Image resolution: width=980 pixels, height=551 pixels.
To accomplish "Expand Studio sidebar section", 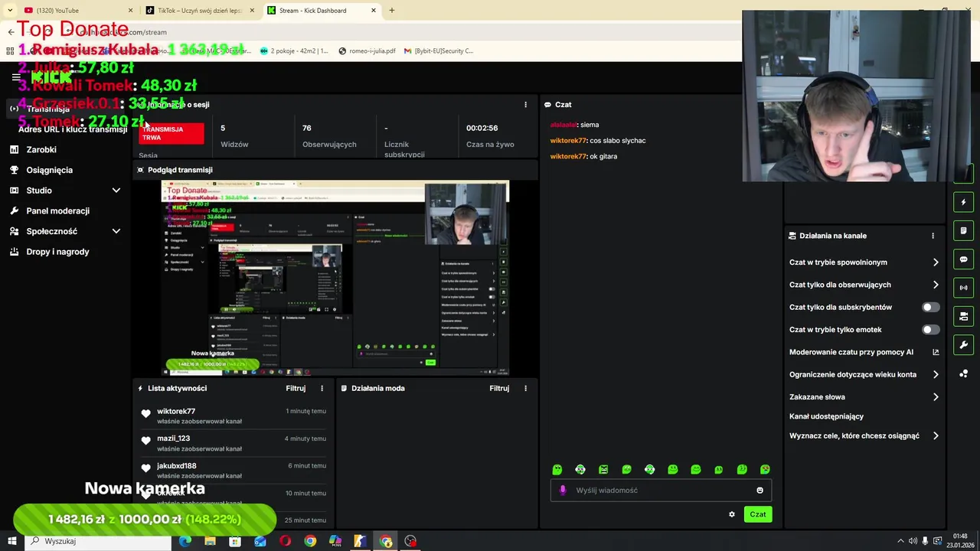I will 116,191.
